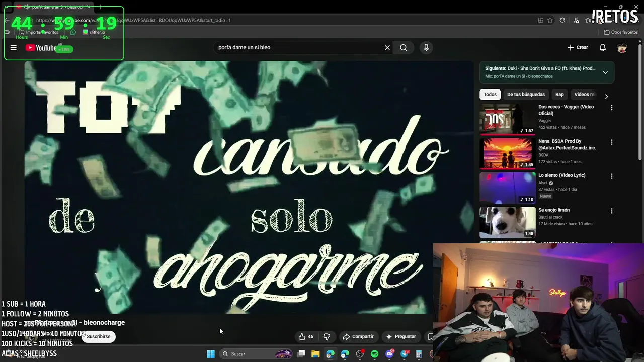The width and height of the screenshot is (644, 362).
Task: Click the Preguntar AI button
Action: (x=400, y=336)
